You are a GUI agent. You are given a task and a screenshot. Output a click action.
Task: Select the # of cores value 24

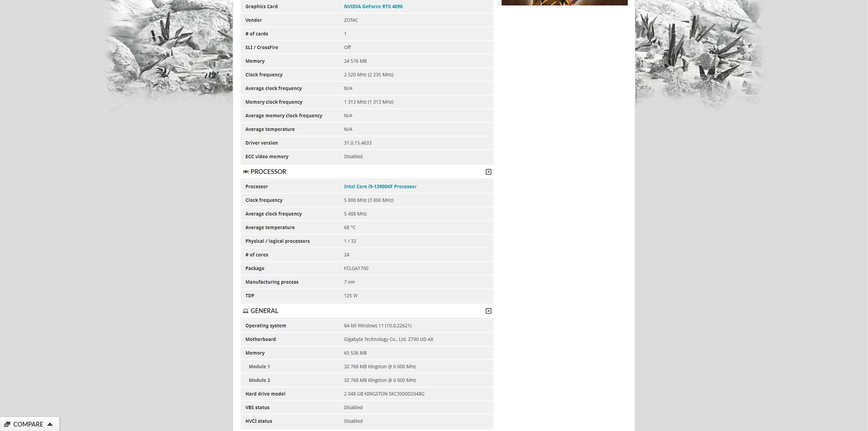(347, 255)
